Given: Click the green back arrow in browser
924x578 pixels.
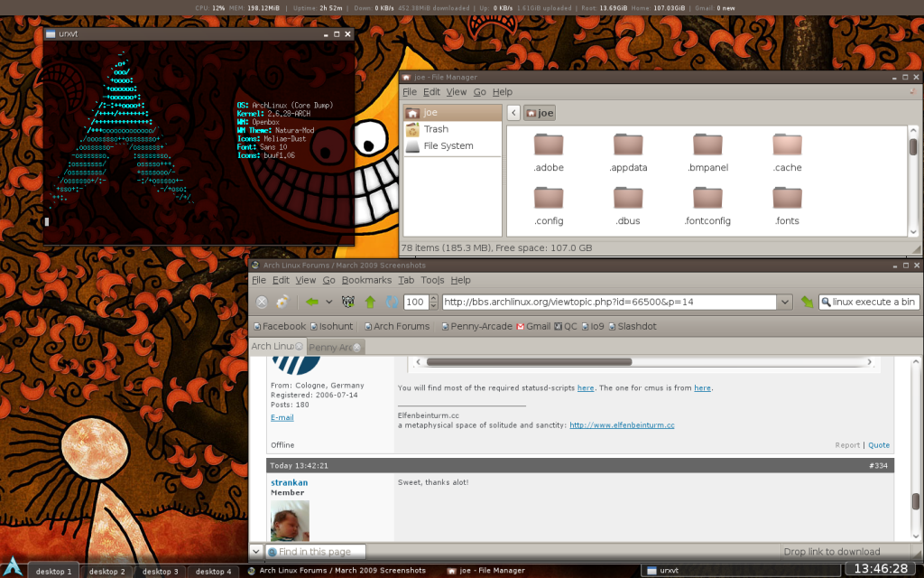Looking at the screenshot, I should (311, 302).
